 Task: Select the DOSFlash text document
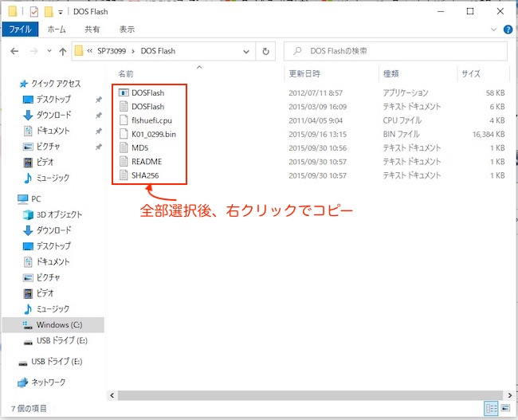point(147,107)
